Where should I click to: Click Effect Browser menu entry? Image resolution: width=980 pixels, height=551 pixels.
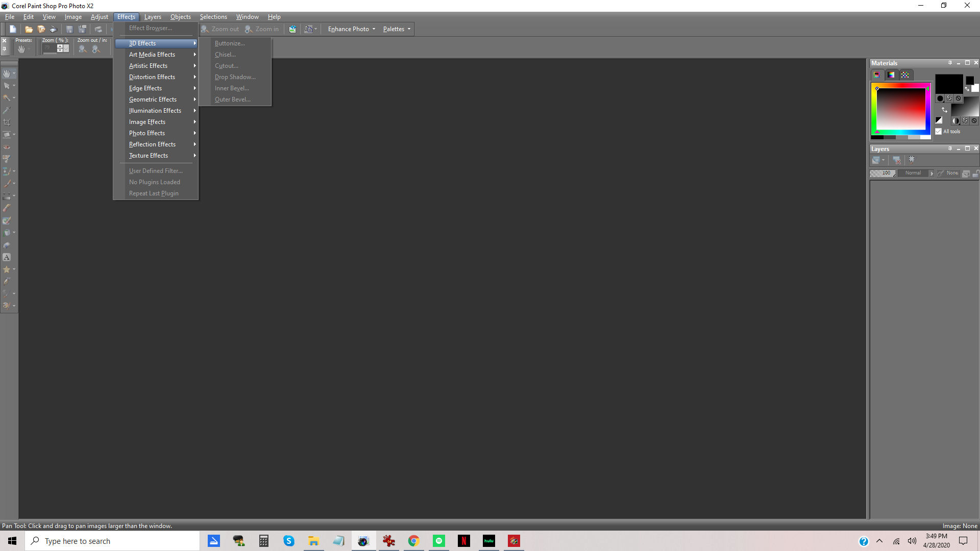coord(156,28)
